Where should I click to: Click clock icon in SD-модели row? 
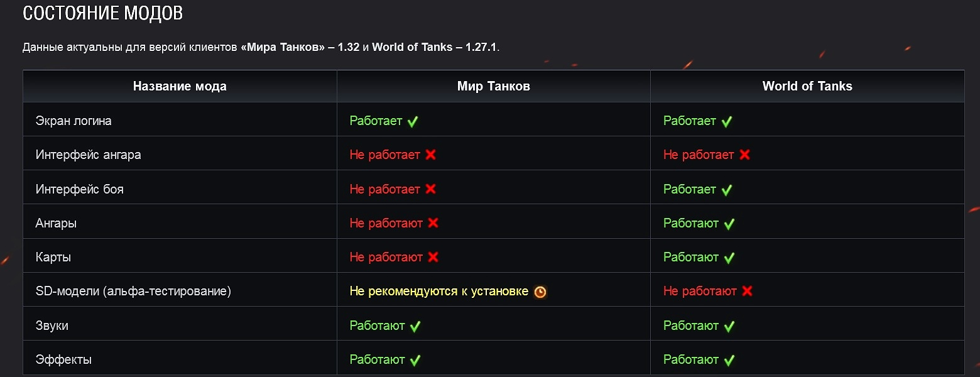coord(540,292)
